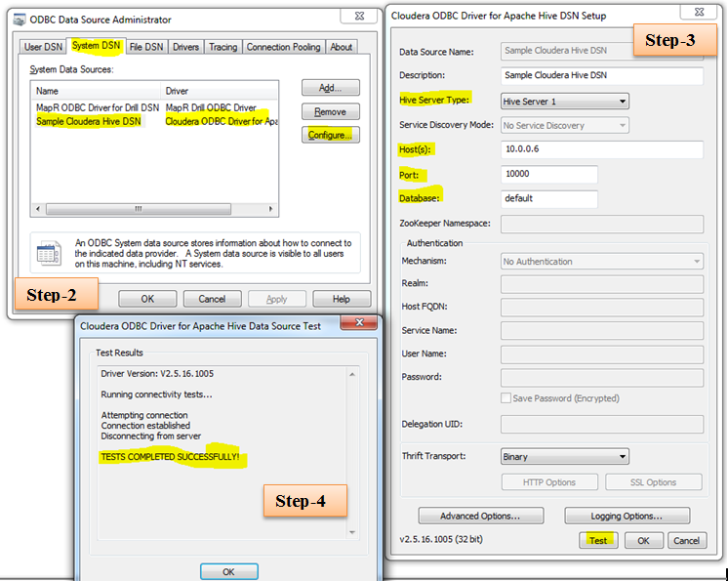
Task: Select the Sample Cloudera Hive DSN row
Action: pos(154,122)
